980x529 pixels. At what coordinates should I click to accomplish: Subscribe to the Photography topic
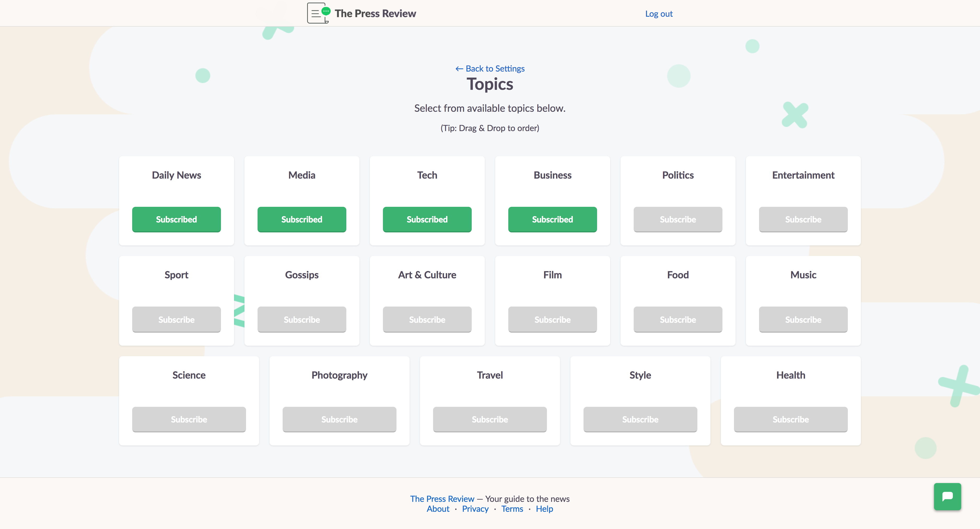(x=339, y=420)
